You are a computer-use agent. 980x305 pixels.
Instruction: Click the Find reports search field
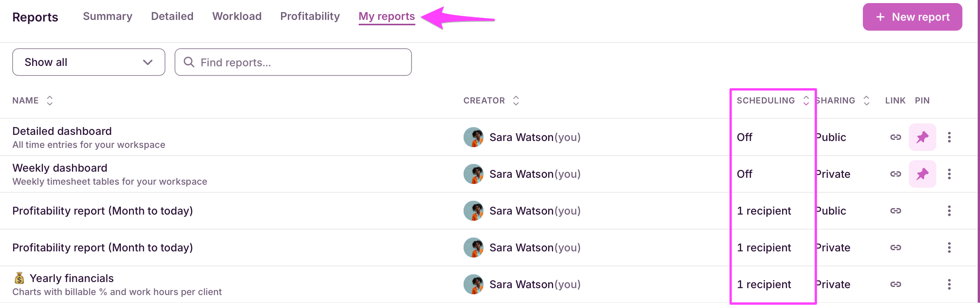(x=293, y=62)
